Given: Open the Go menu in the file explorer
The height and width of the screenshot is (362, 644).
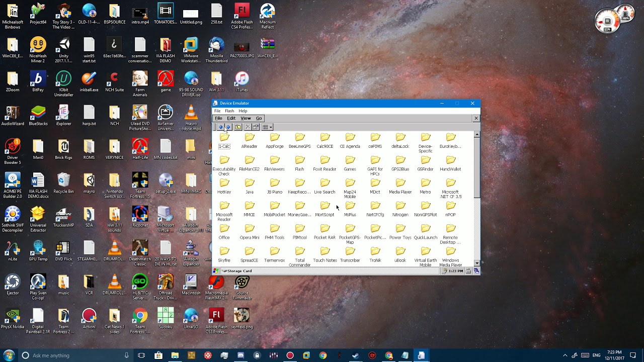Looking at the screenshot, I should (259, 118).
